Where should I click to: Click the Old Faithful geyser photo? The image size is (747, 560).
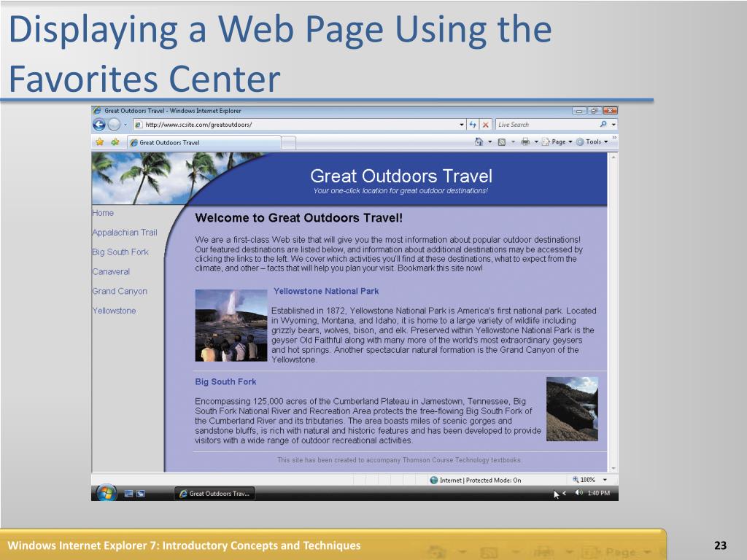click(231, 325)
